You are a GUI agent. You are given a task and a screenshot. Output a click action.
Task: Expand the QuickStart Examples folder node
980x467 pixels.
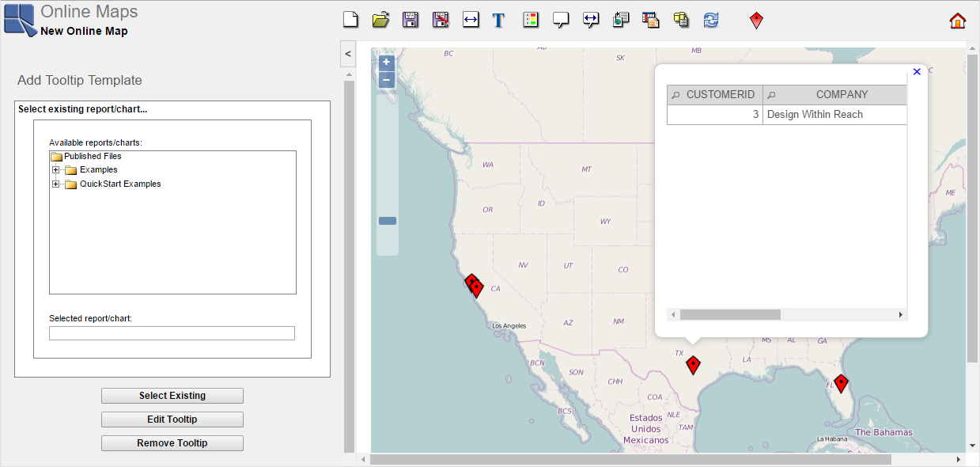coord(55,184)
